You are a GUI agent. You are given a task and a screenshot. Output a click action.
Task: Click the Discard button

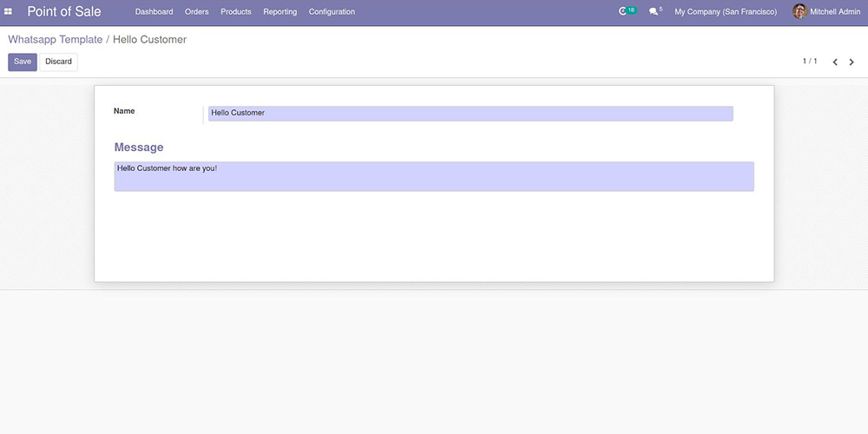click(59, 62)
